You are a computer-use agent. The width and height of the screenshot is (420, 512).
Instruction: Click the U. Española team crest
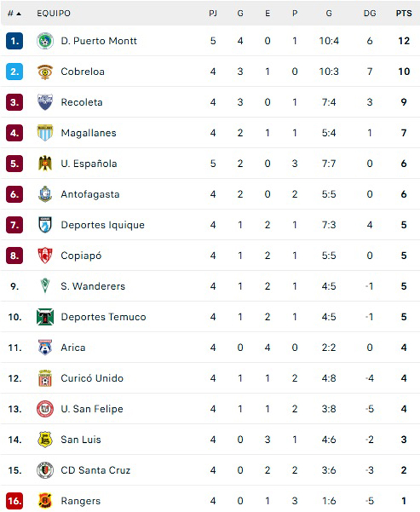point(45,164)
